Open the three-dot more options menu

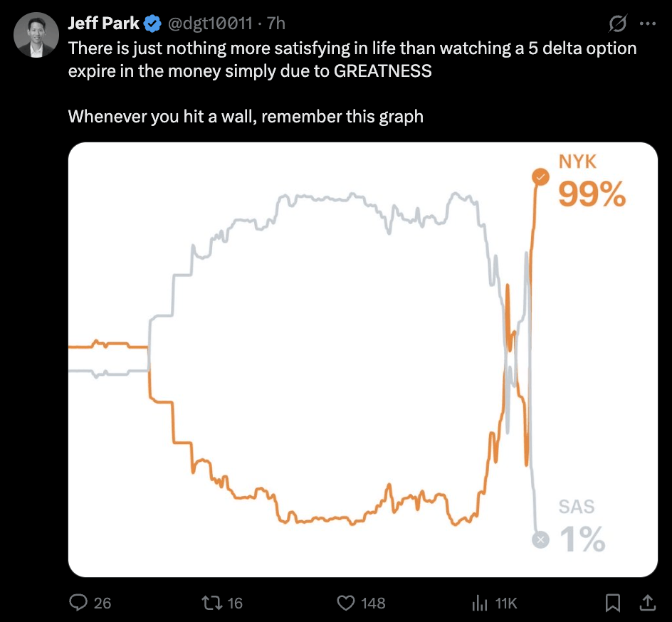(648, 24)
